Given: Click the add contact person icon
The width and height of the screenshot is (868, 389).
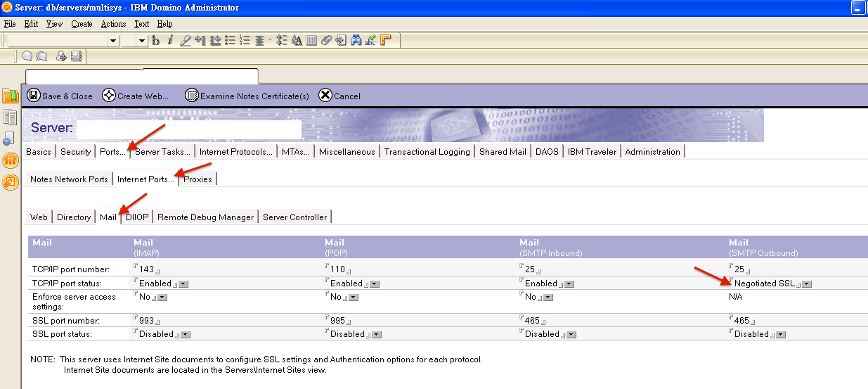Looking at the screenshot, I should point(61,56).
